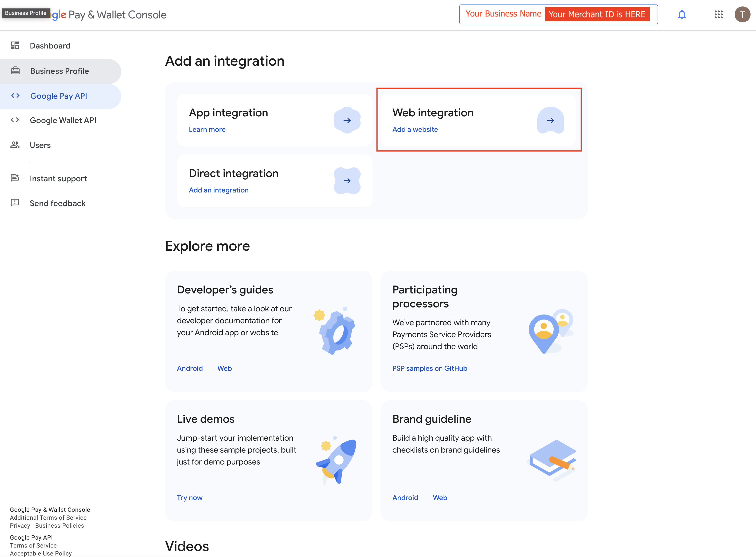The image size is (756, 557).
Task: Open the Android link under Brand guideline
Action: pyautogui.click(x=405, y=498)
